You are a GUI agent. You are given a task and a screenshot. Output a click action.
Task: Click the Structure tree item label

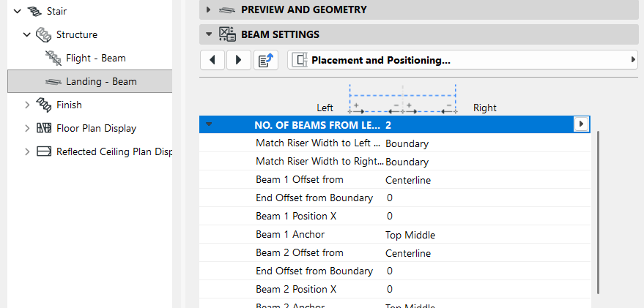point(77,34)
